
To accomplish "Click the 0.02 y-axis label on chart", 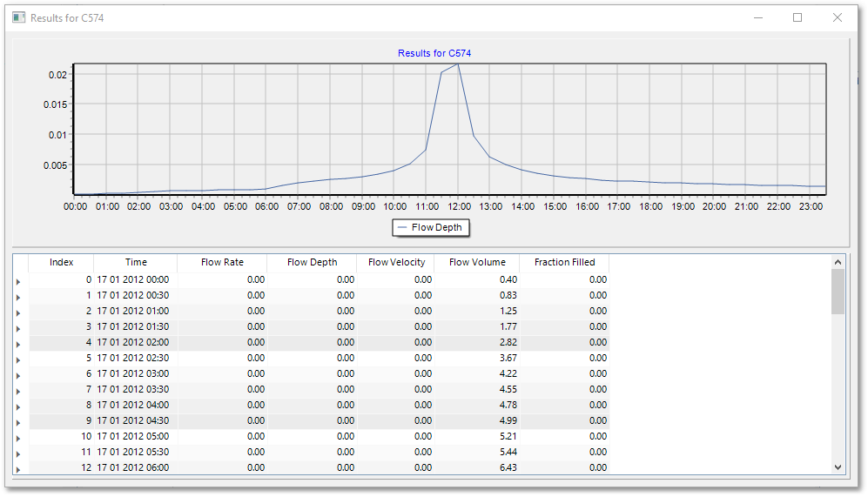I will (57, 75).
